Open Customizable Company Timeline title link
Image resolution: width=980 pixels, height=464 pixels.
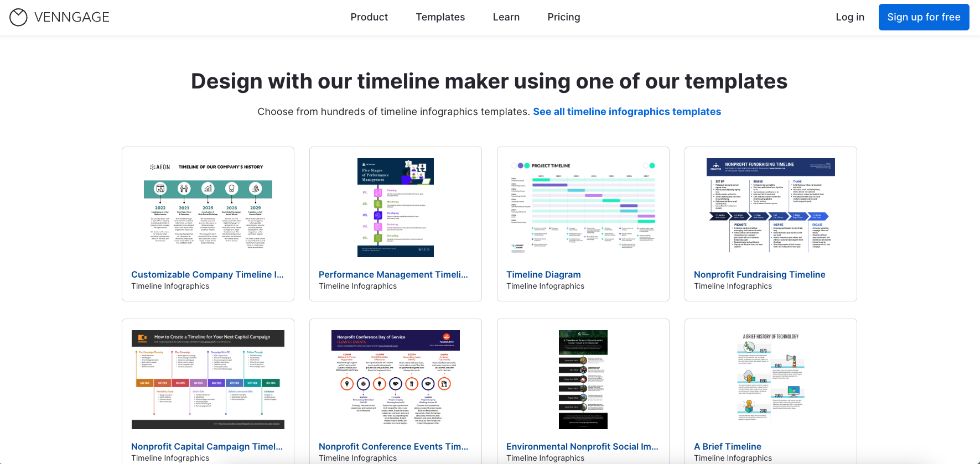click(207, 274)
